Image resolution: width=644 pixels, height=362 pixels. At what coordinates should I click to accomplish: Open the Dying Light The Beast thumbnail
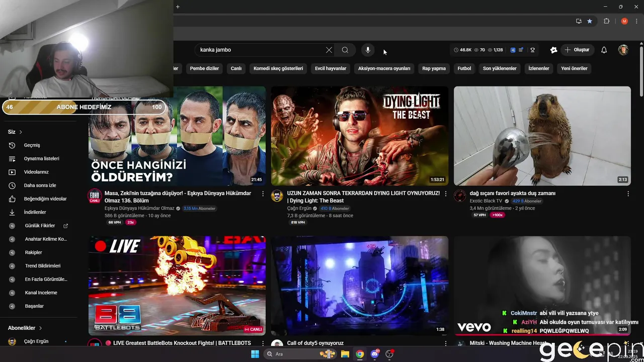360,136
